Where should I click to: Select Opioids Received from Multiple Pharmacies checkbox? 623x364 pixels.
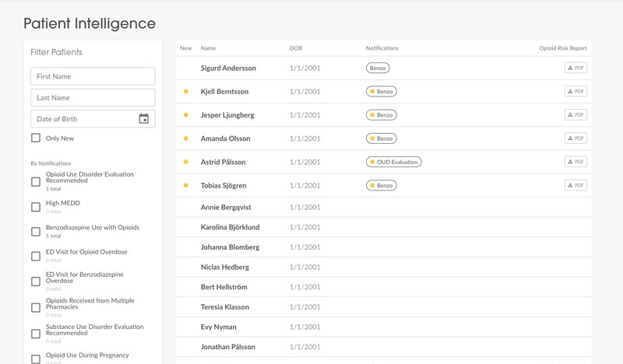point(36,307)
